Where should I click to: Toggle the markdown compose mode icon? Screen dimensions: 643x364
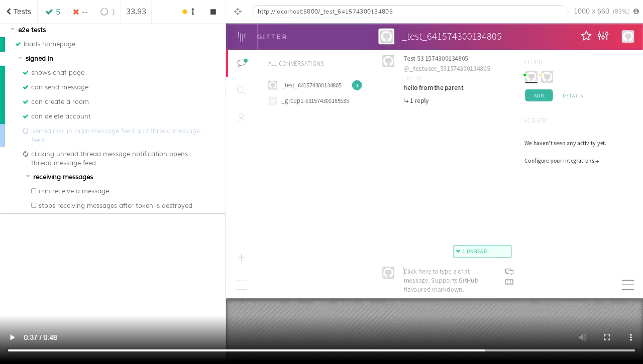tap(509, 282)
